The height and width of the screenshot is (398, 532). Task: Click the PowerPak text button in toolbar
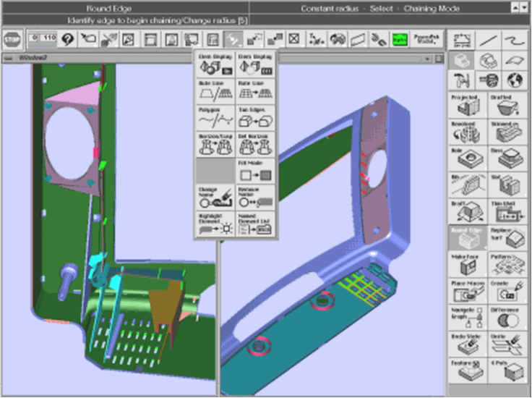[x=426, y=39]
